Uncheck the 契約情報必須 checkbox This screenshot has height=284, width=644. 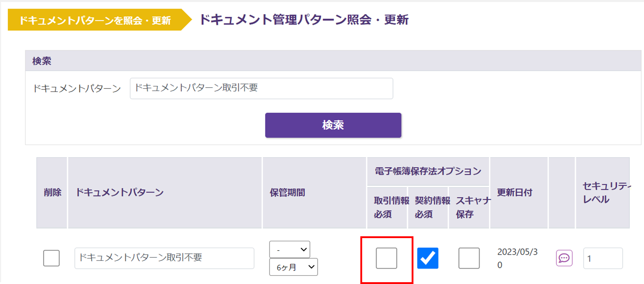[x=428, y=258]
